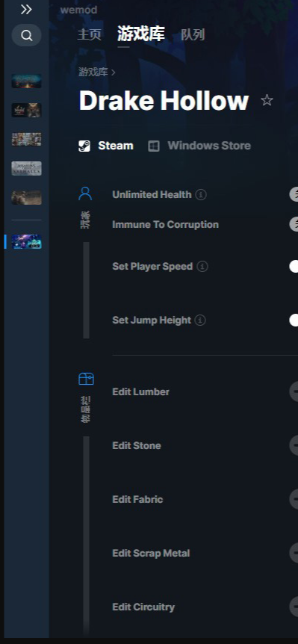
Task: Select the player category person icon
Action: tap(85, 193)
